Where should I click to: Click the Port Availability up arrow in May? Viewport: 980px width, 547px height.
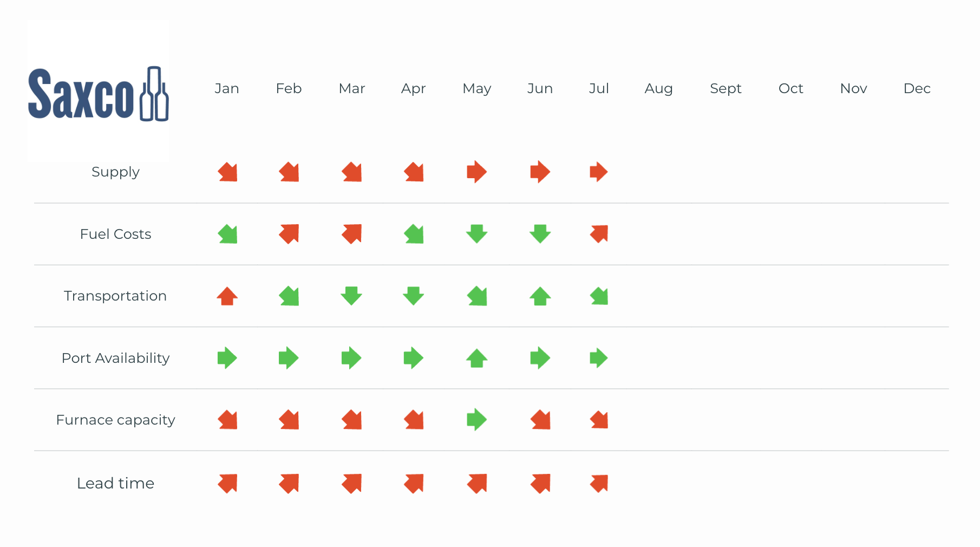[477, 358]
